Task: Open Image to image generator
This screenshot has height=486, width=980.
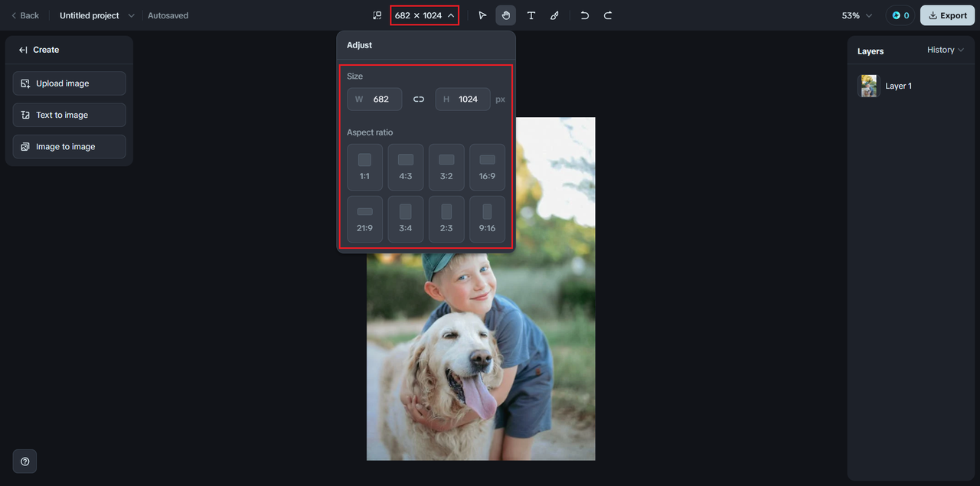Action: point(70,146)
